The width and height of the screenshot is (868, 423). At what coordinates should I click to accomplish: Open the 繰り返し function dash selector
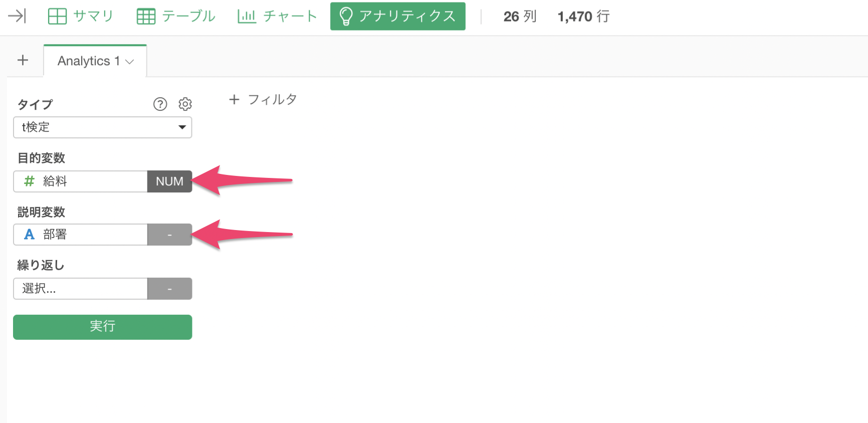click(x=169, y=289)
